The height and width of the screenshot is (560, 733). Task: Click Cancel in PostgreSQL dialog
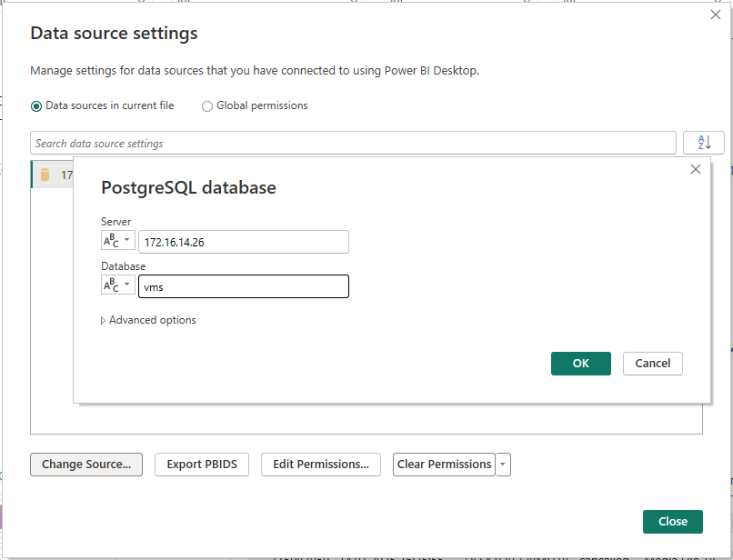point(653,364)
